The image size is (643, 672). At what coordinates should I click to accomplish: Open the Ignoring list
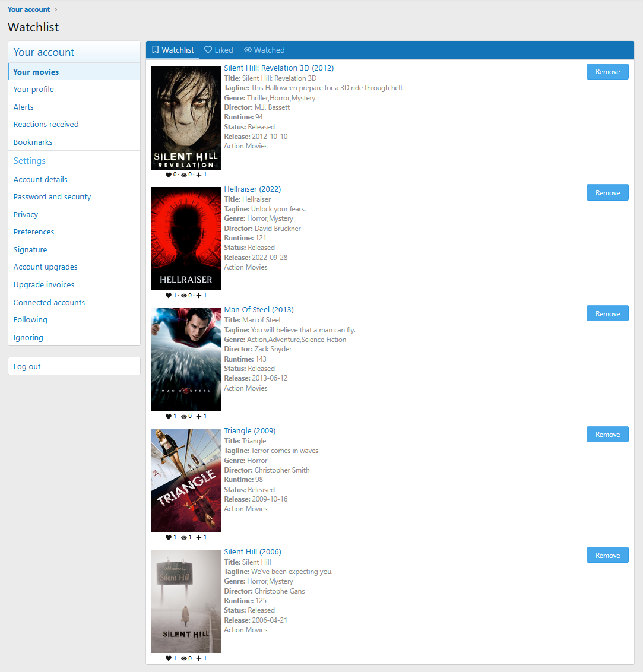[x=74, y=337]
